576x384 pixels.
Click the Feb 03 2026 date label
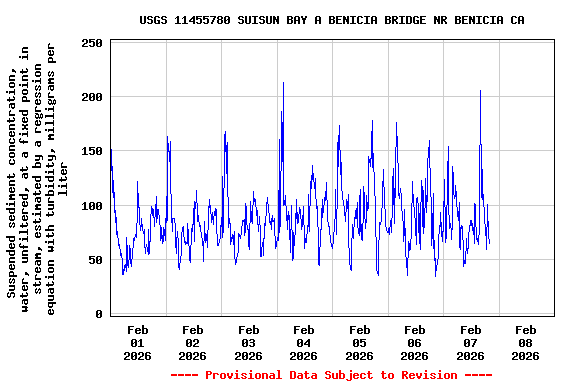pyautogui.click(x=248, y=343)
